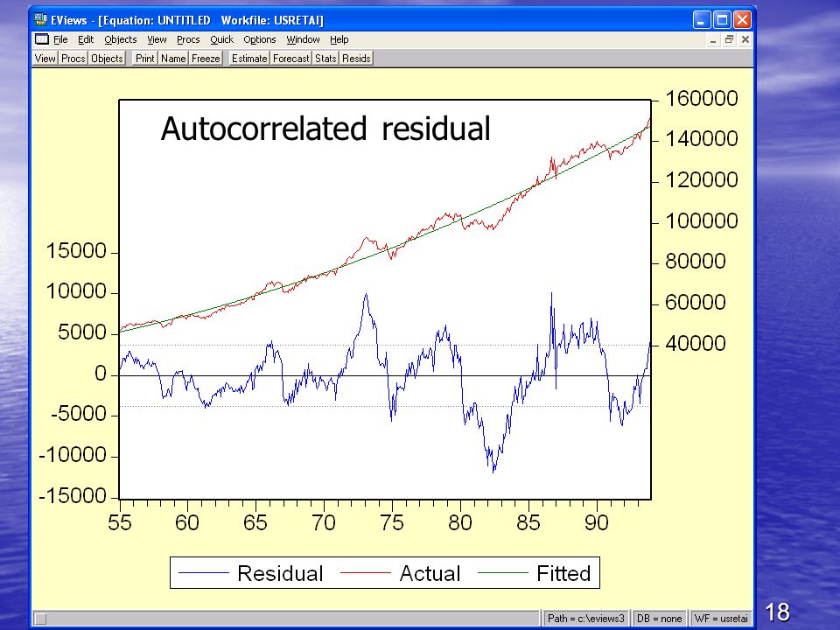Open the File menu
840x630 pixels.
(x=60, y=39)
